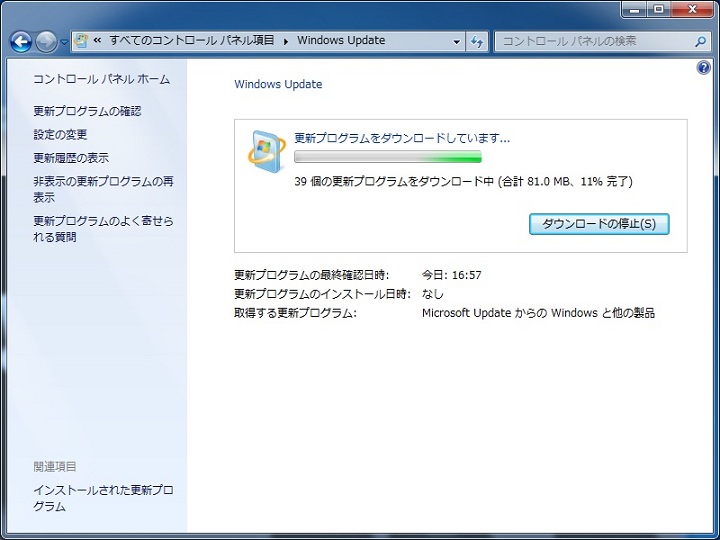Expand the address bar history dropdown
720x540 pixels.
click(x=456, y=42)
